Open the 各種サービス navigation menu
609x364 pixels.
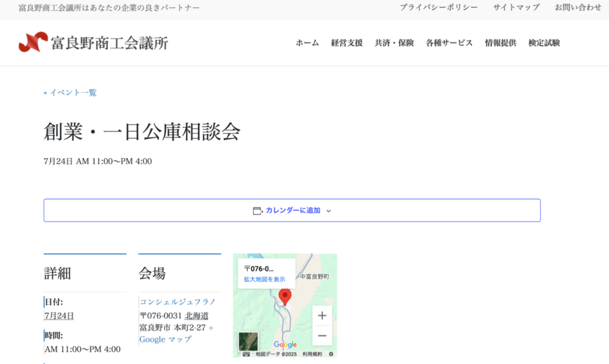449,43
